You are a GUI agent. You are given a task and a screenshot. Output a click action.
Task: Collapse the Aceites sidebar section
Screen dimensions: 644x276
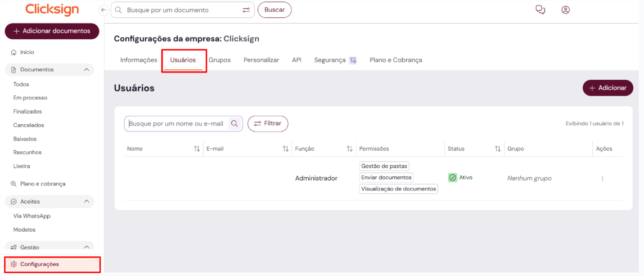87,201
